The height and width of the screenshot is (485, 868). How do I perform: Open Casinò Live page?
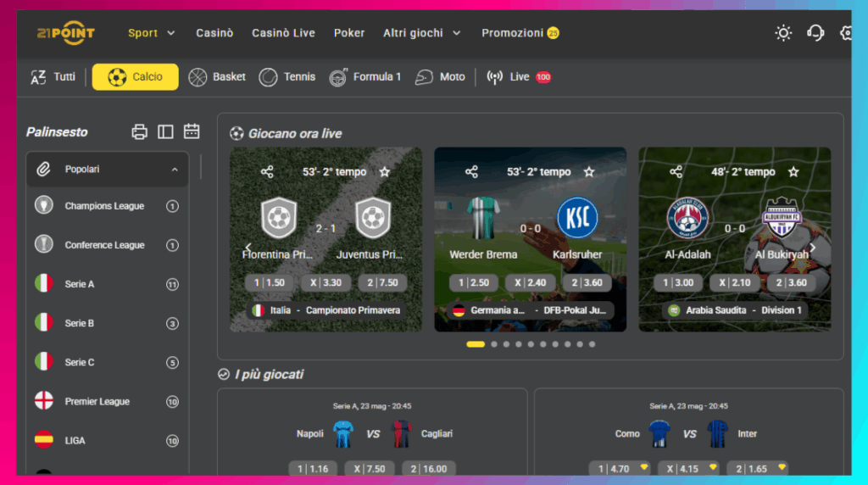point(283,33)
